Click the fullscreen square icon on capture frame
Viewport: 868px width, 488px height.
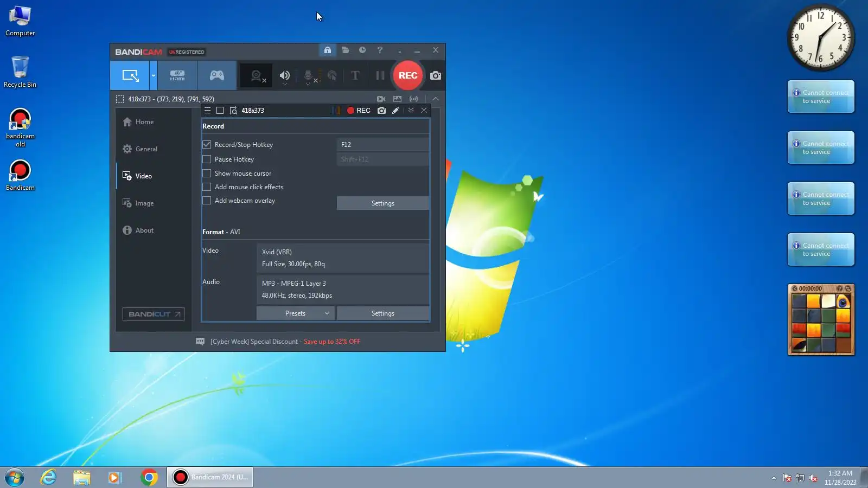(220, 111)
